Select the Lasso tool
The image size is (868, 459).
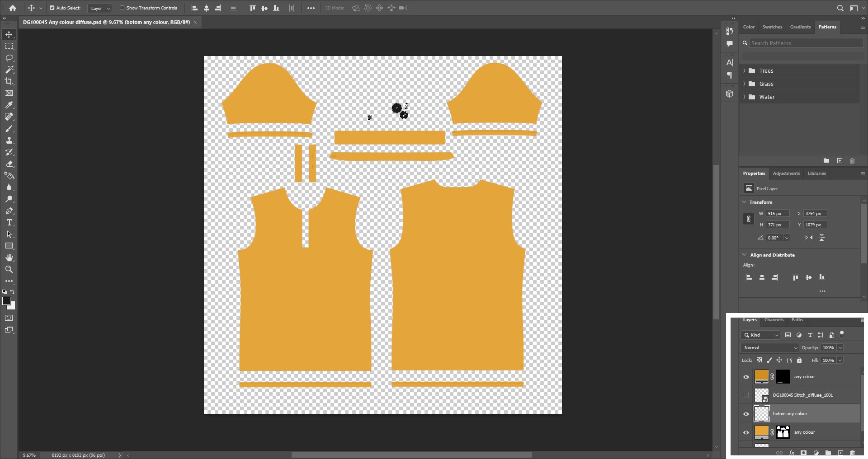click(x=9, y=58)
